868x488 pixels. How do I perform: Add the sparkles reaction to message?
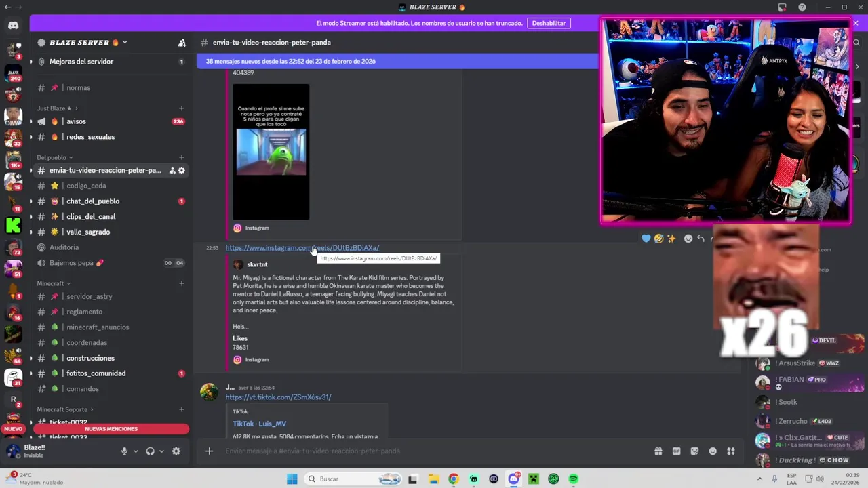click(x=671, y=238)
